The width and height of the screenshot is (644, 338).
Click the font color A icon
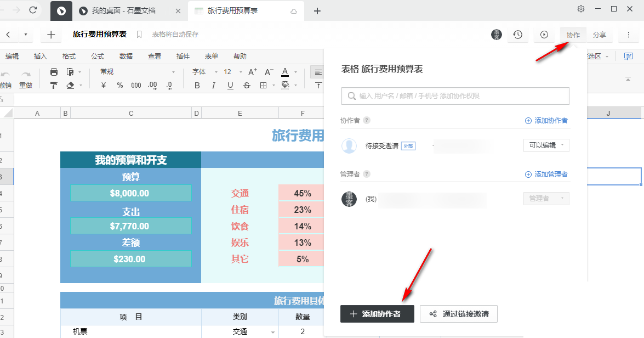coord(285,72)
